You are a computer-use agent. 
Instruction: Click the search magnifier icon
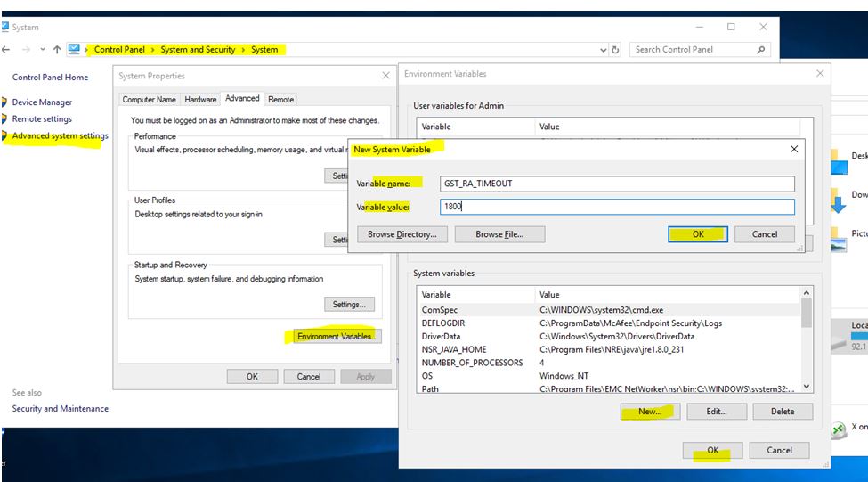pos(761,50)
